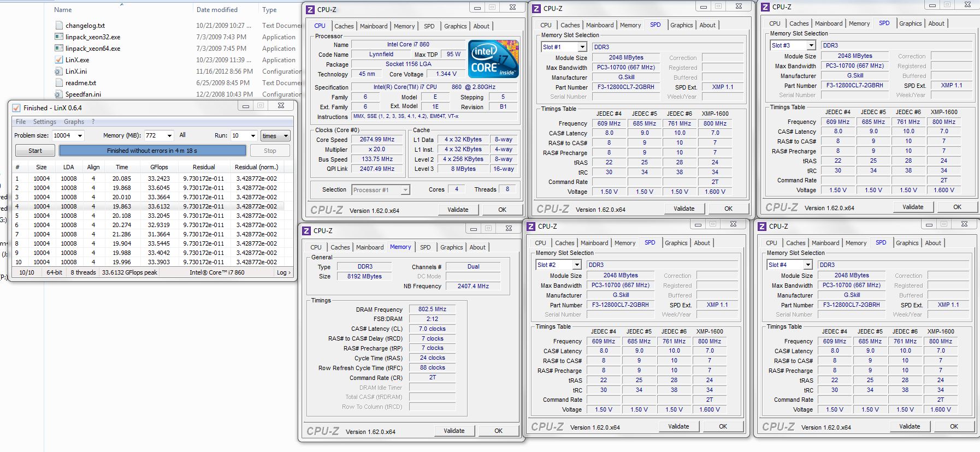980x452 pixels.
Task: Click the linpack_xeon32.exe application icon
Action: click(x=59, y=37)
